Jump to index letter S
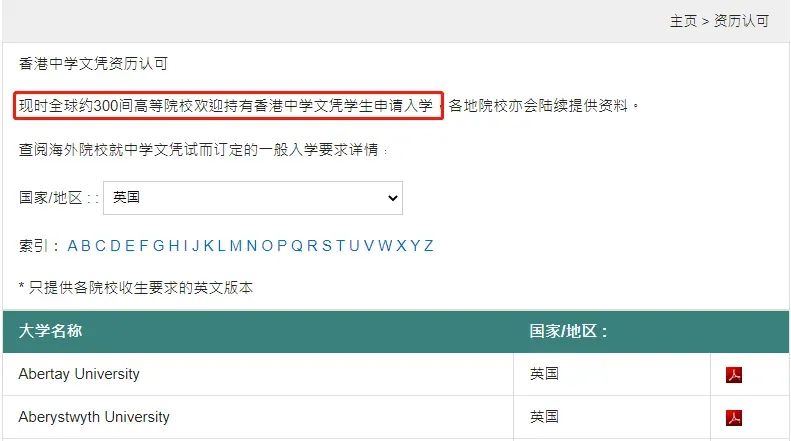The width and height of the screenshot is (791, 441). (327, 246)
